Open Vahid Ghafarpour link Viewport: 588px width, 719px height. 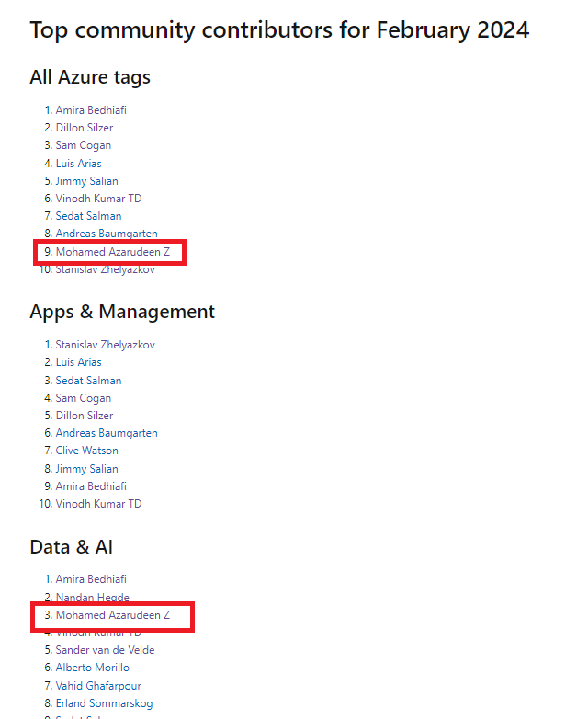(98, 686)
